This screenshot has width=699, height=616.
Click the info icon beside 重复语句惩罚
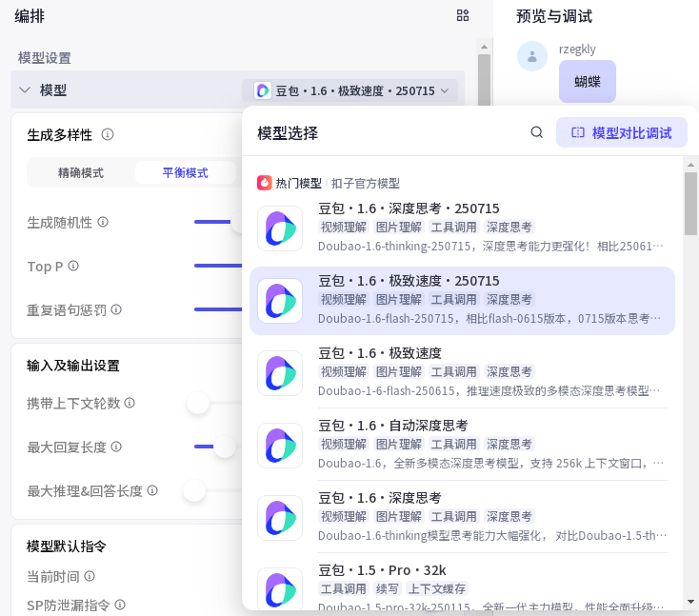tap(116, 309)
